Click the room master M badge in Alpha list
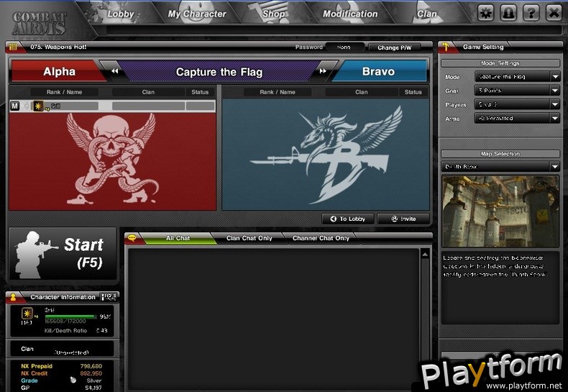This screenshot has height=392, width=568. point(14,106)
